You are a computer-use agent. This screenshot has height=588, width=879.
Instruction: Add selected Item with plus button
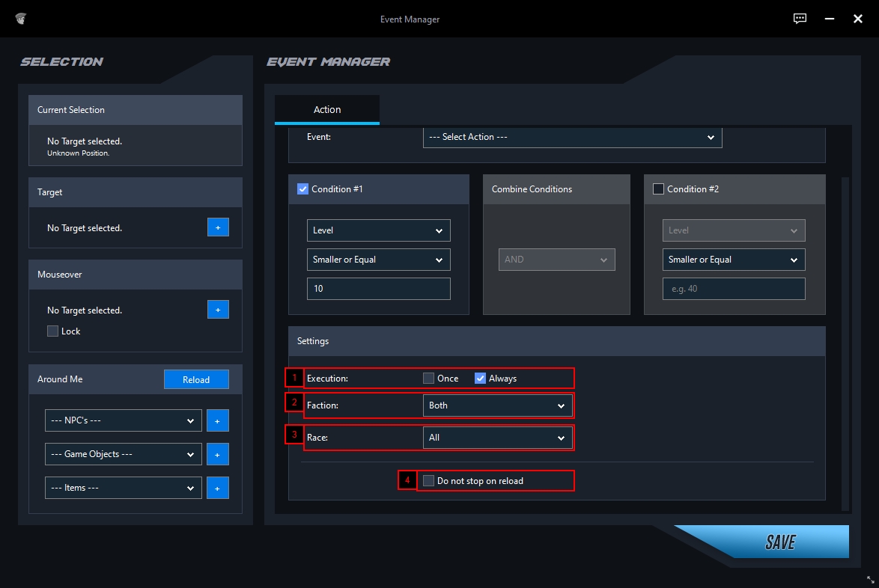pyautogui.click(x=218, y=488)
